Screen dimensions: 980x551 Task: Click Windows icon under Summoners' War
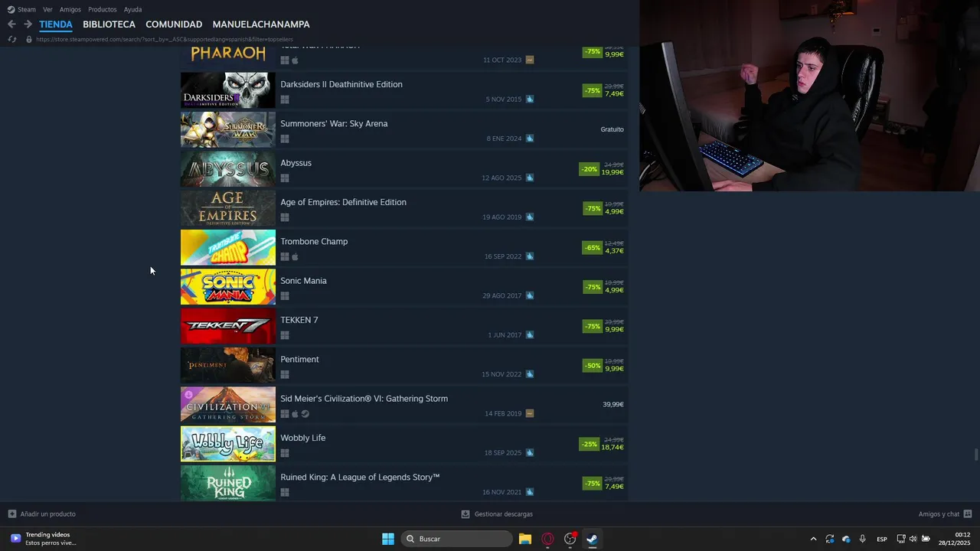tap(285, 139)
